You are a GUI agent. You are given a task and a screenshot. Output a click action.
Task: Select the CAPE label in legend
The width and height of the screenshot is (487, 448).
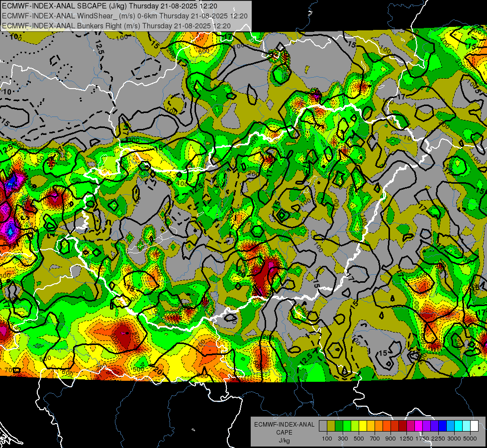[x=284, y=432]
